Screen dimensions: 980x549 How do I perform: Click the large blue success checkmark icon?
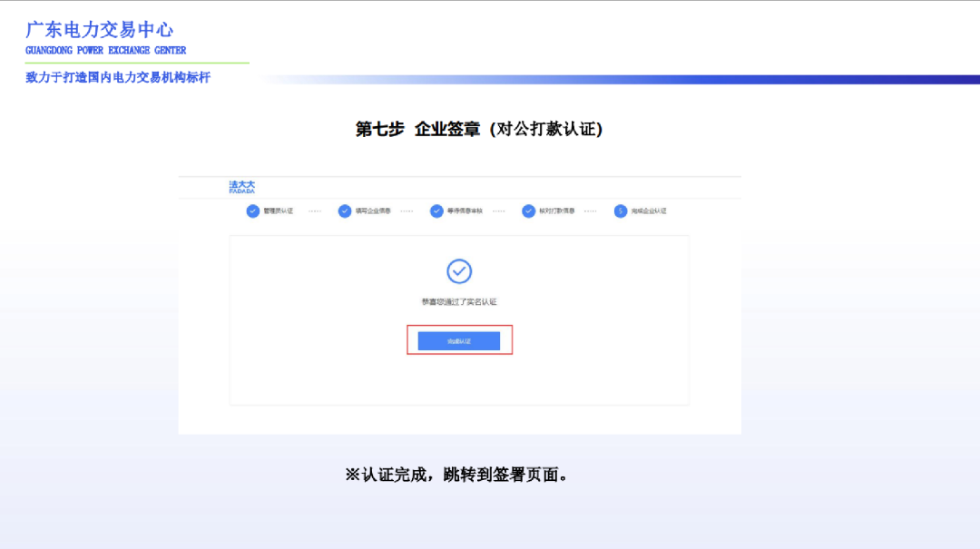pyautogui.click(x=459, y=270)
